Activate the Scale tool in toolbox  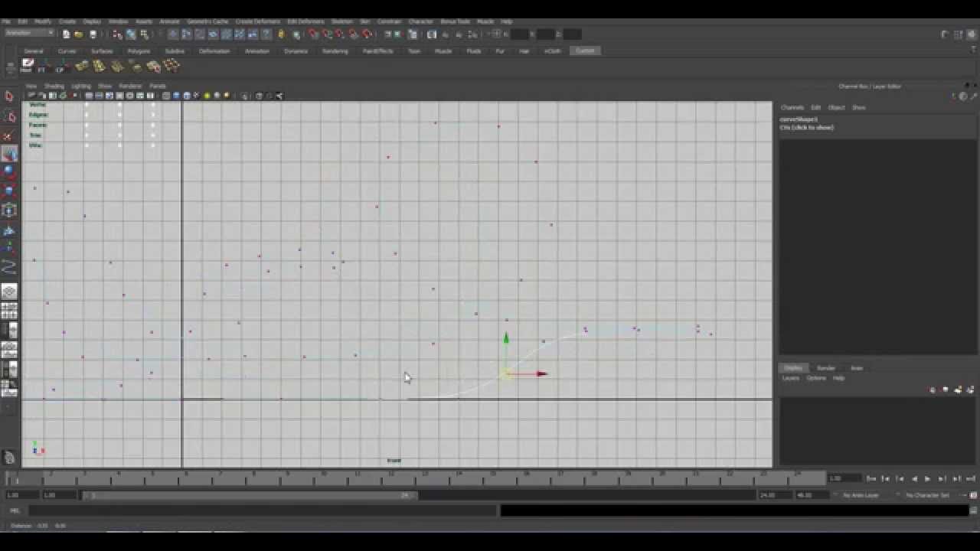click(9, 191)
